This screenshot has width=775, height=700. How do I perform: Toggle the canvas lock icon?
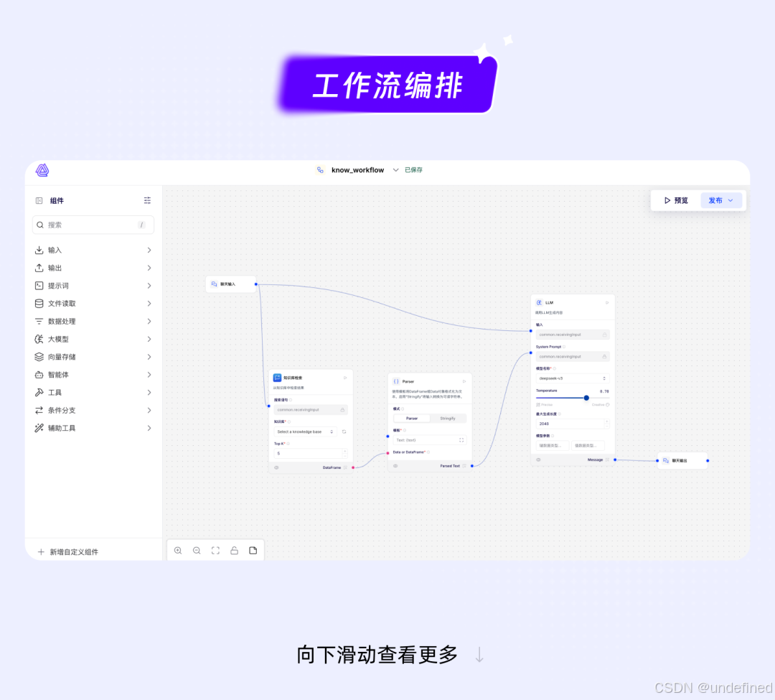(x=234, y=551)
